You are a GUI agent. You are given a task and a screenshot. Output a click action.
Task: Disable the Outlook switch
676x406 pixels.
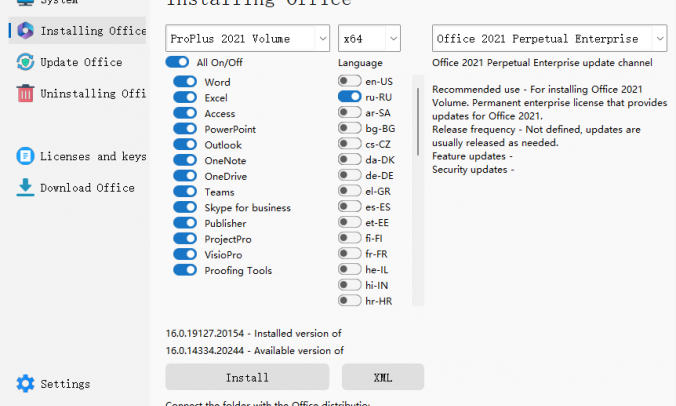185,144
